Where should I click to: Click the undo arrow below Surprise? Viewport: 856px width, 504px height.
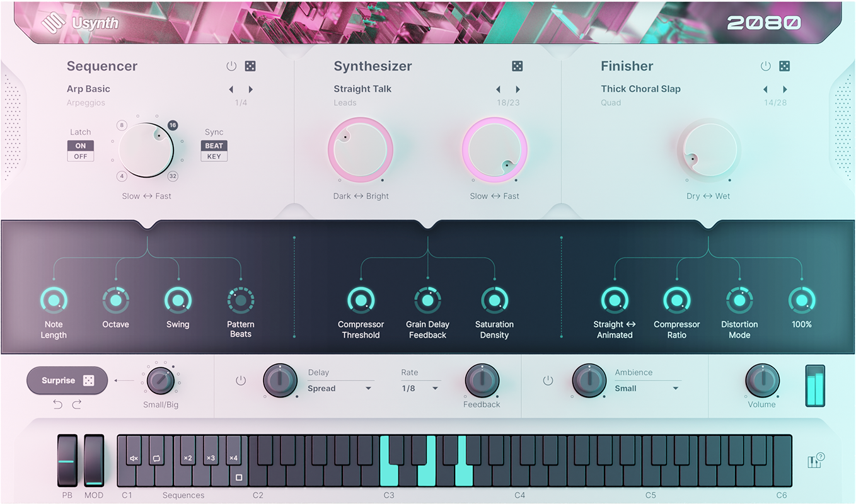57,404
